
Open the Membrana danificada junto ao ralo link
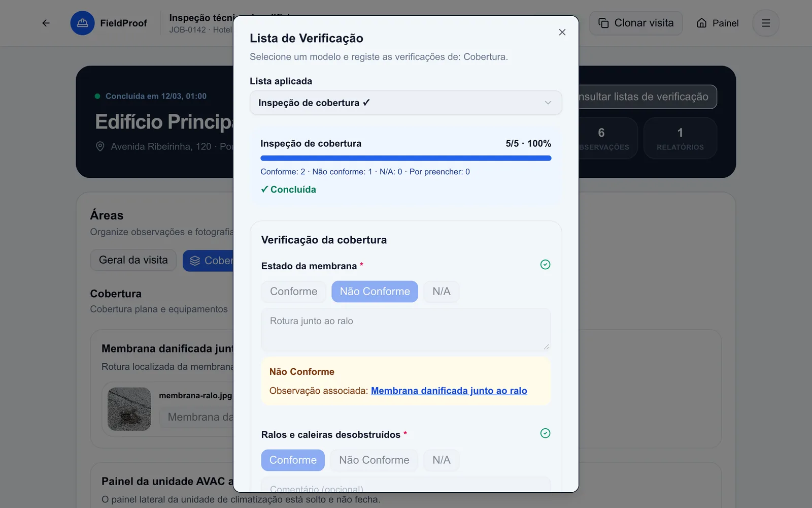click(x=449, y=391)
